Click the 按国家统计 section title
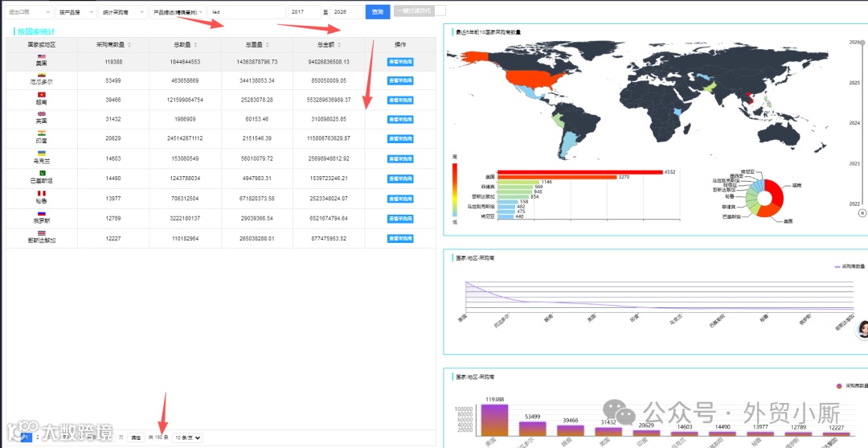This screenshot has width=868, height=448. click(36, 32)
